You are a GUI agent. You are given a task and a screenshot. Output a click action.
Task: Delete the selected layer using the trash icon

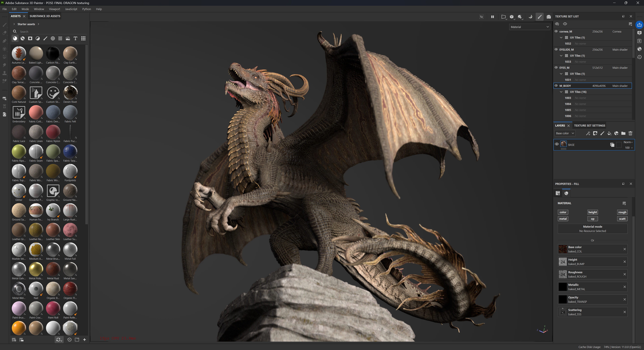point(631,133)
